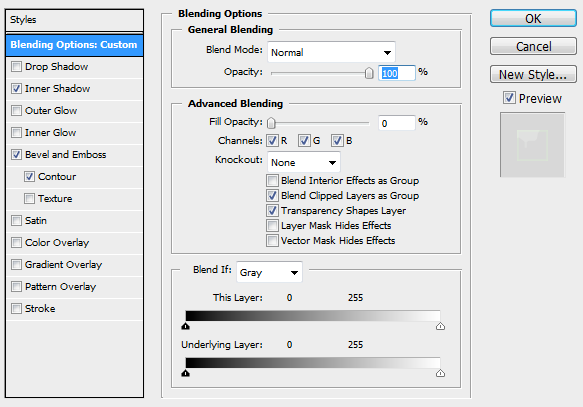The width and height of the screenshot is (583, 407).
Task: Click Underlying Layer black point slider
Action: click(x=186, y=373)
